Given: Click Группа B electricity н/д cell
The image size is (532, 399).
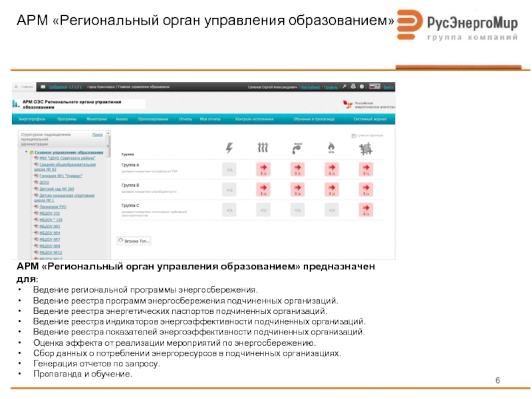Looking at the screenshot, I should click(229, 190).
